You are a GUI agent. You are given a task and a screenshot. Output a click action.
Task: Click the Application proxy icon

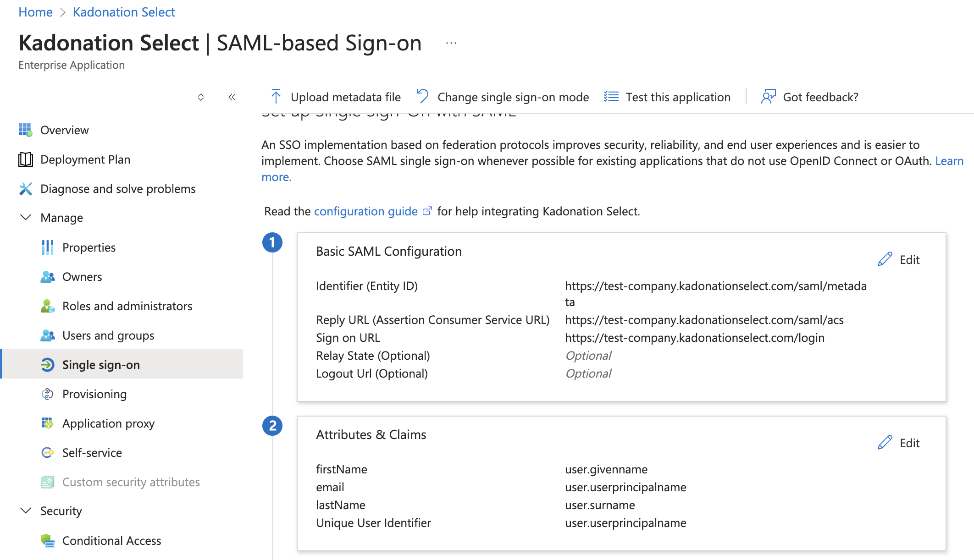click(48, 423)
